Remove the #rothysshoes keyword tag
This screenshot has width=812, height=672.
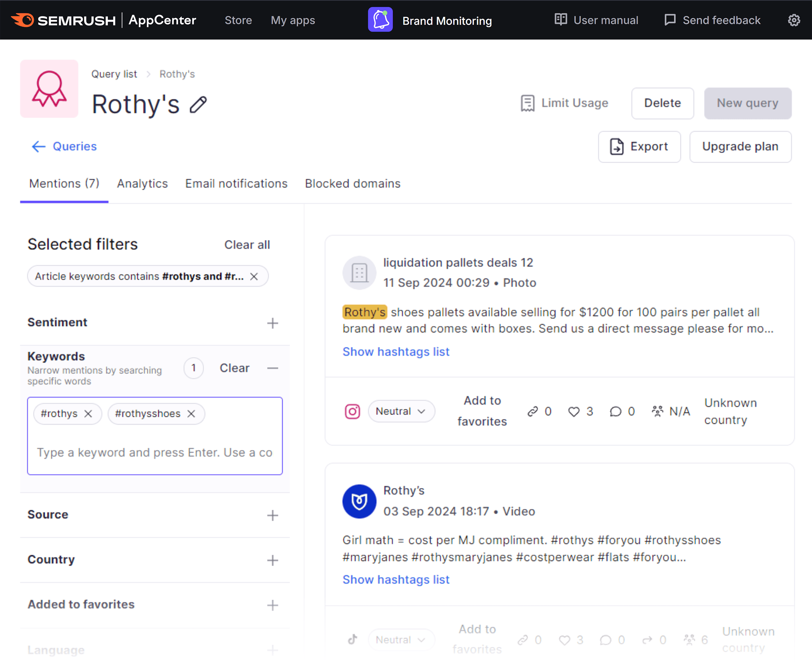tap(191, 414)
